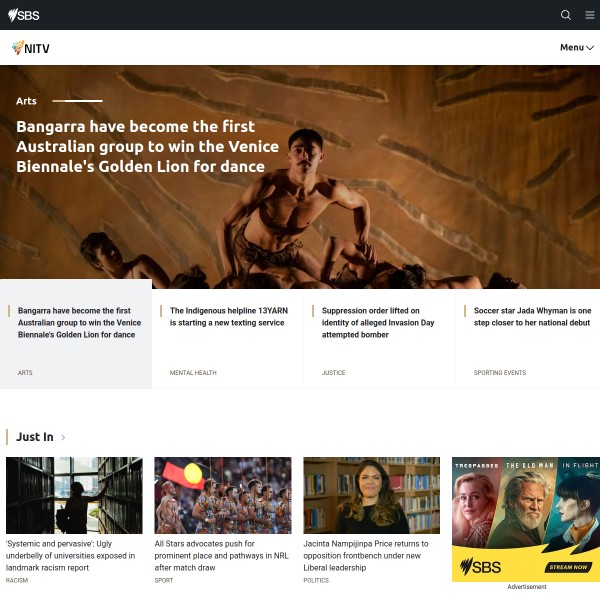Select the 13YARN helpline story card
The image size is (600, 600).
pos(228,339)
